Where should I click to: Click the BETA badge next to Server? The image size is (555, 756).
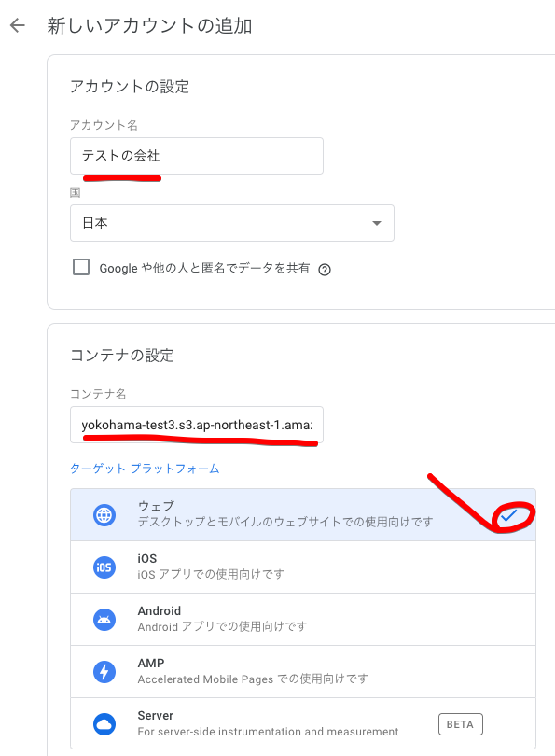(x=460, y=723)
